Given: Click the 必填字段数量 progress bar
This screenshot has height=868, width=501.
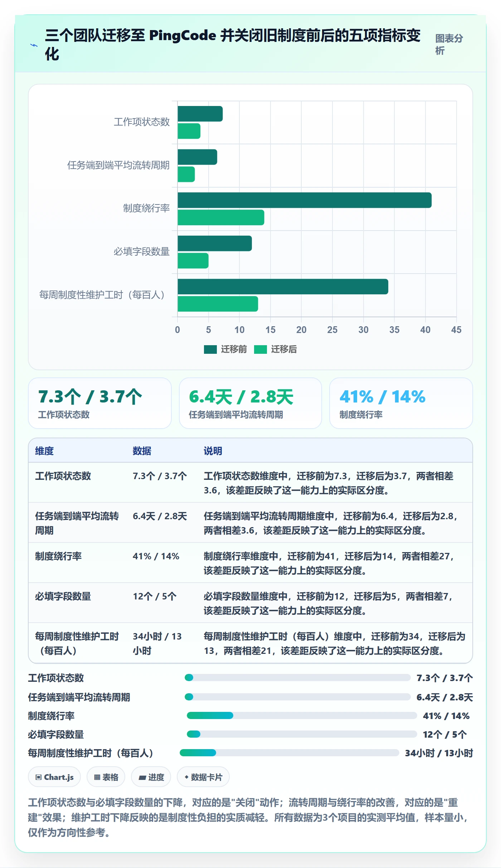Looking at the screenshot, I should 302,734.
